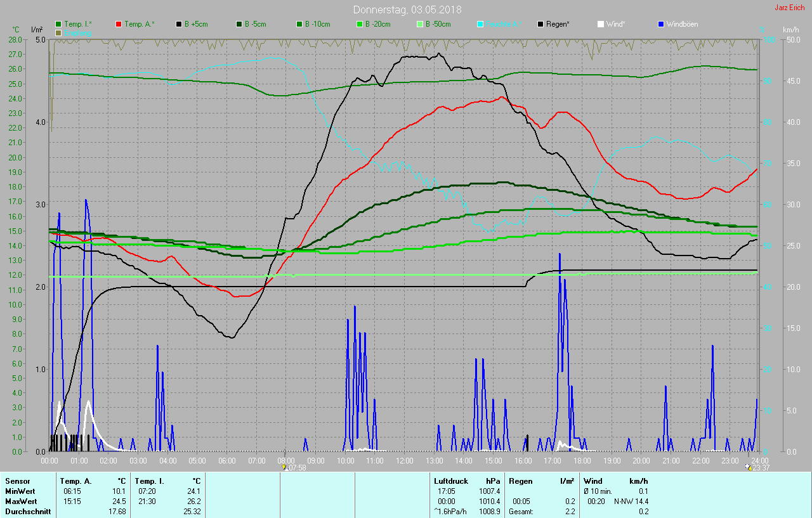Click the olive swatch in second legend row

pyautogui.click(x=58, y=32)
